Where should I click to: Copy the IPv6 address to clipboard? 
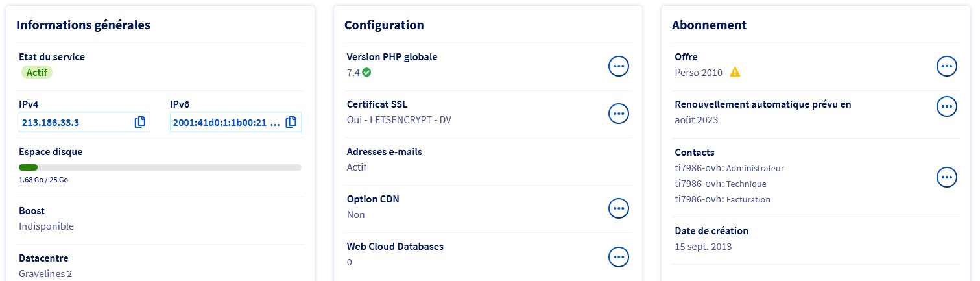click(291, 122)
